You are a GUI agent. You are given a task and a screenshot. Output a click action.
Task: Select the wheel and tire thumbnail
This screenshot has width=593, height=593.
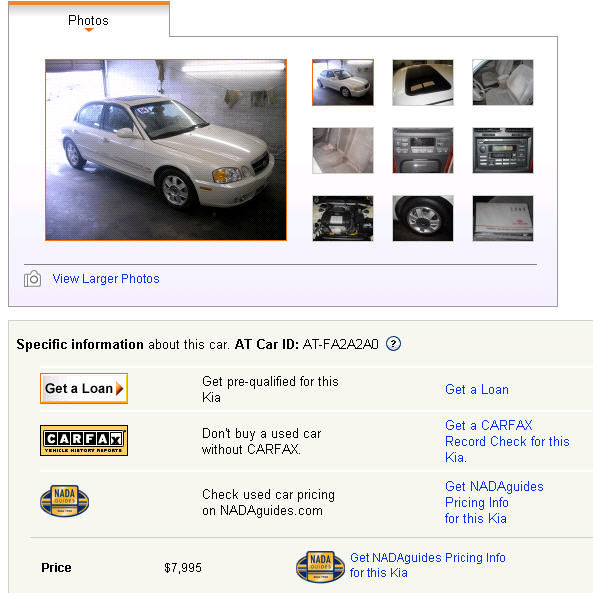tap(423, 218)
